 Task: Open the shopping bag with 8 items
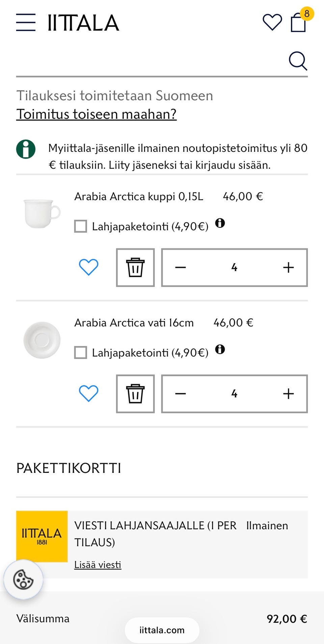[297, 23]
